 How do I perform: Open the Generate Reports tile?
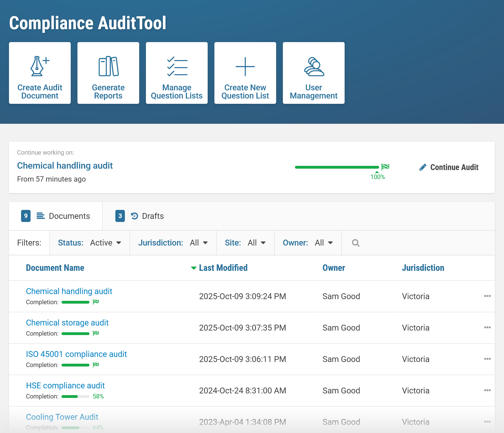(x=108, y=73)
